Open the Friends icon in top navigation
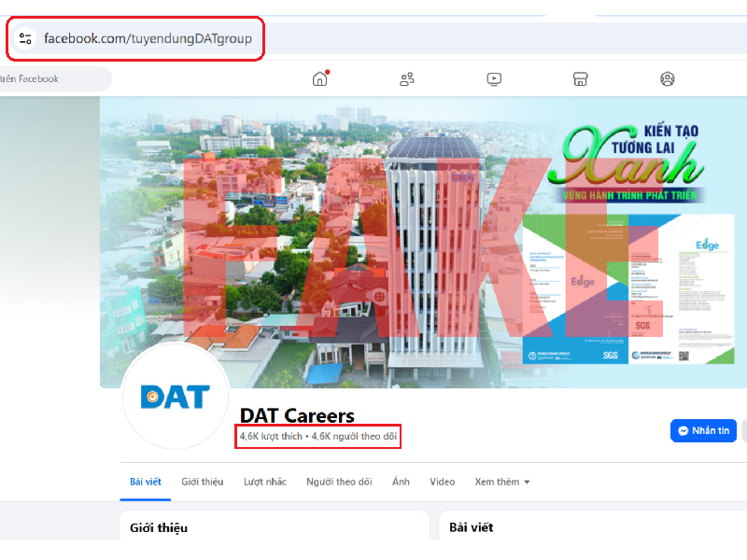The width and height of the screenshot is (747, 560). [x=407, y=78]
